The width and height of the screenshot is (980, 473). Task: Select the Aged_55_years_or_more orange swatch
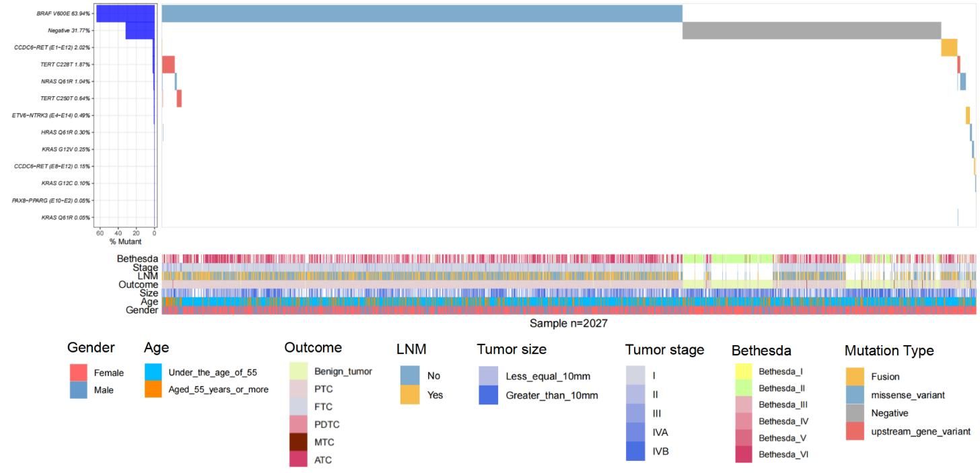coord(154,390)
